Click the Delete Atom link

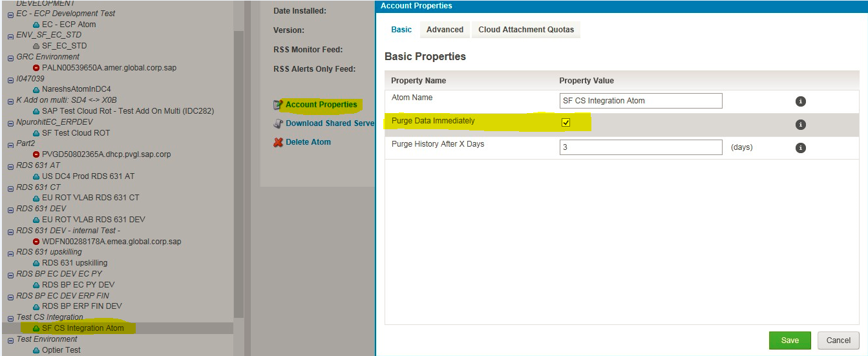308,142
